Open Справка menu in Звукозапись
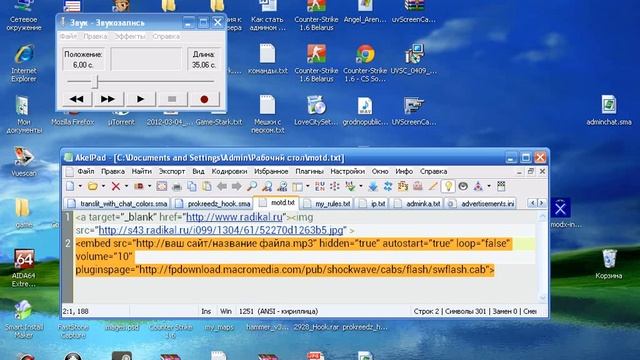This screenshot has height=360, width=640. (166, 36)
